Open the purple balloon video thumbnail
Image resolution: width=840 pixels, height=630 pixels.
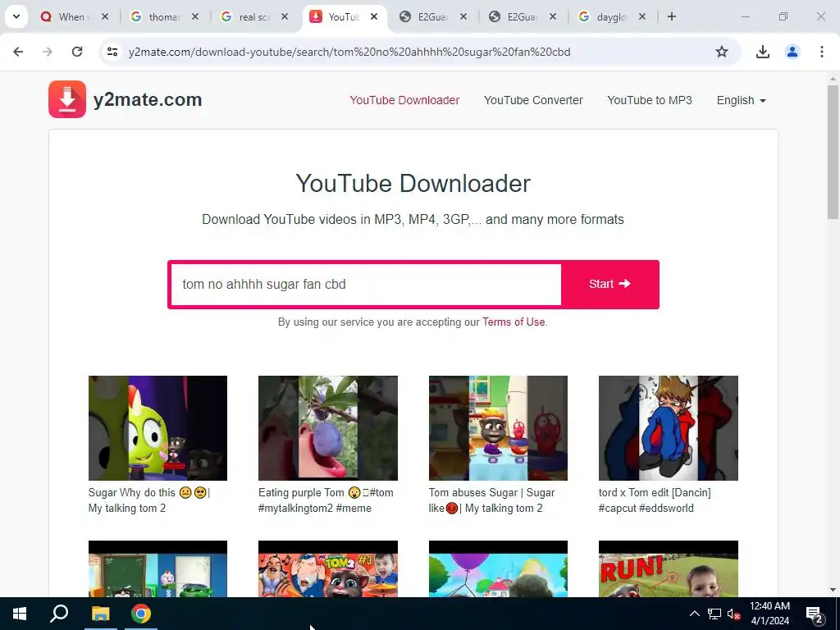pos(498,569)
